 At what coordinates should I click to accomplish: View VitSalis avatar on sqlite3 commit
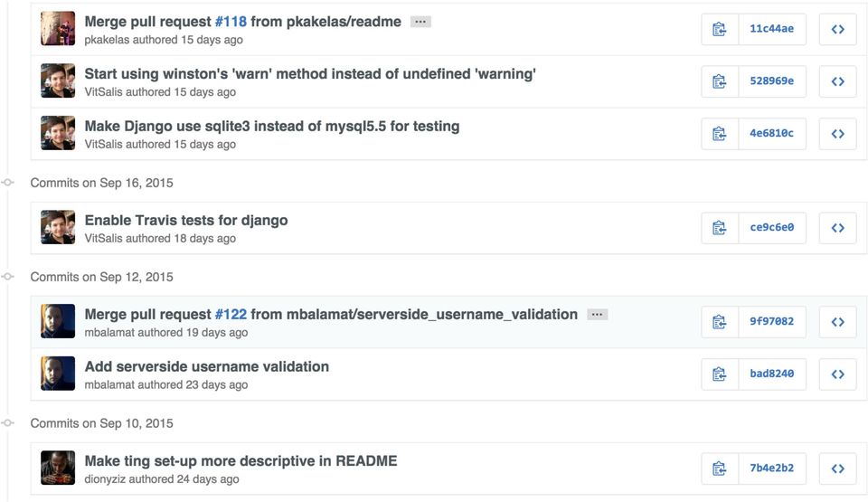58,133
